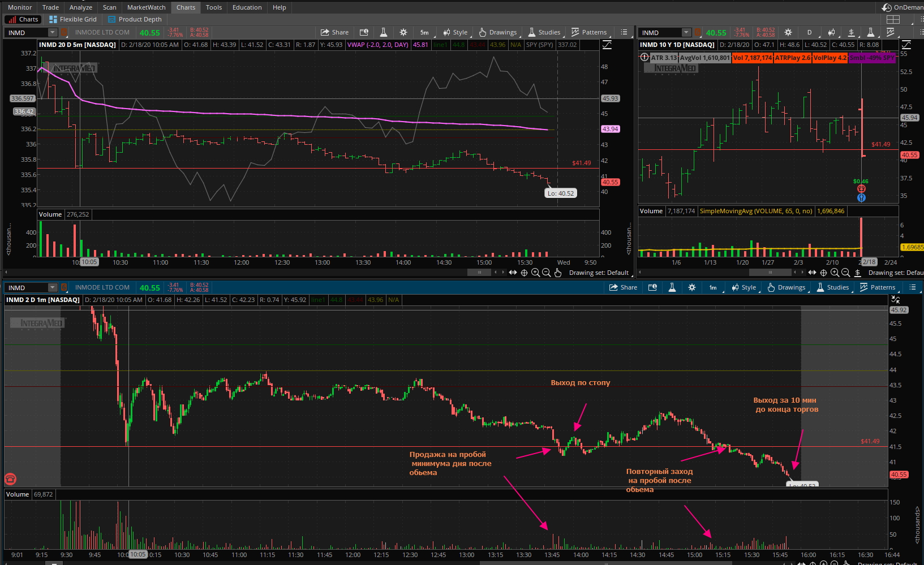Toggle the symbol link icon in the daily chart
The width and height of the screenshot is (924, 565).
click(x=698, y=32)
